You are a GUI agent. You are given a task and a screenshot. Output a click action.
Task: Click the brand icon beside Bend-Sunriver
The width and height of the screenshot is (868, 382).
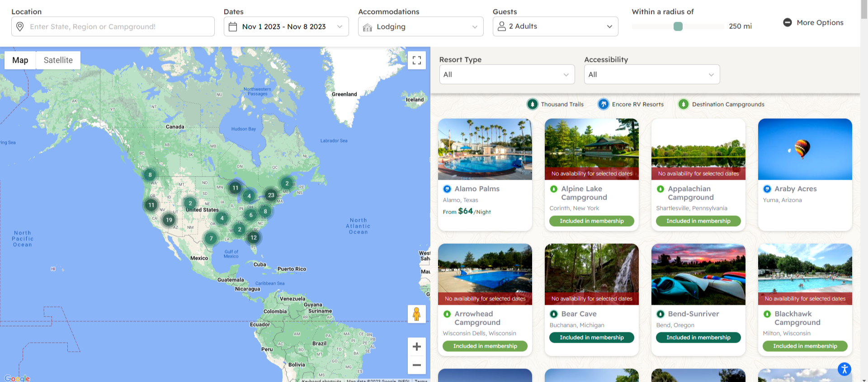tap(660, 314)
